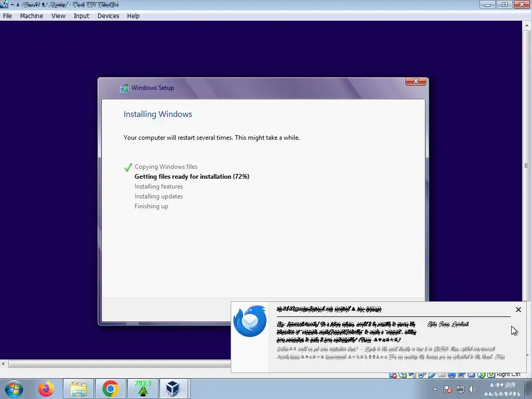This screenshot has width=532, height=399.
Task: Click the VirtualBox window title bar icon
Action: (x=4, y=4)
